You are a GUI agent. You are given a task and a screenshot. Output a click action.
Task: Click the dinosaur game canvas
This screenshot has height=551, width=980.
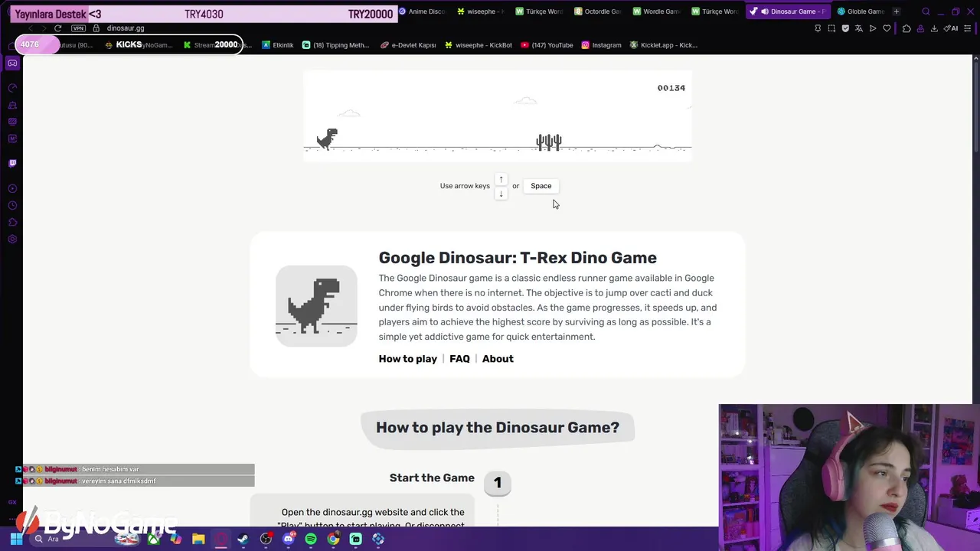(498, 116)
